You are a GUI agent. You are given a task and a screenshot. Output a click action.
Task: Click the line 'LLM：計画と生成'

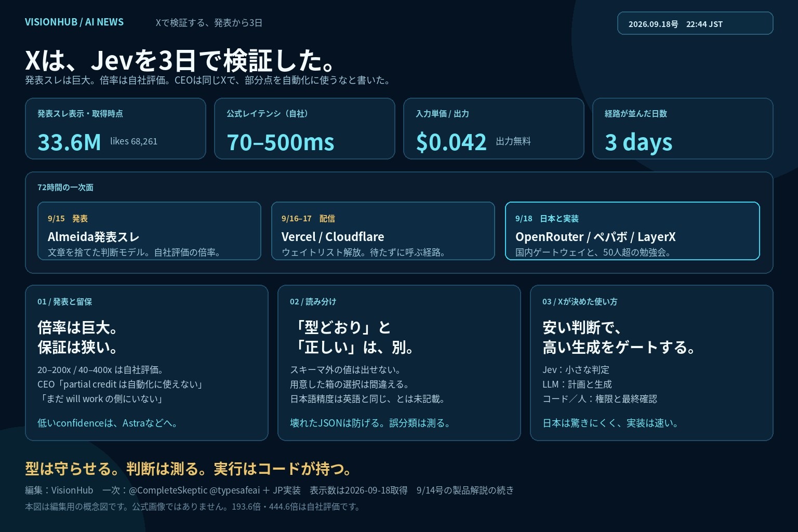coord(577,384)
